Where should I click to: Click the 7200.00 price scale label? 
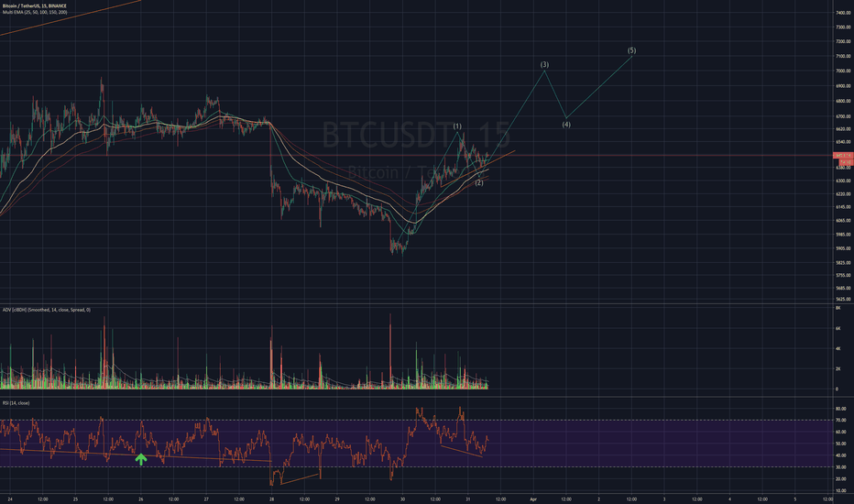844,41
